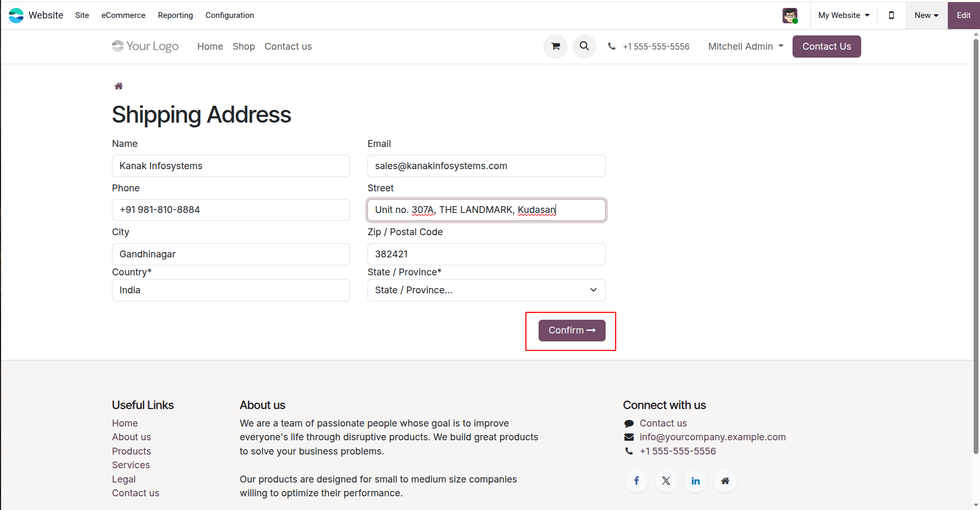The image size is (980, 510).
Task: Click the Website app title text
Action: [x=46, y=15]
